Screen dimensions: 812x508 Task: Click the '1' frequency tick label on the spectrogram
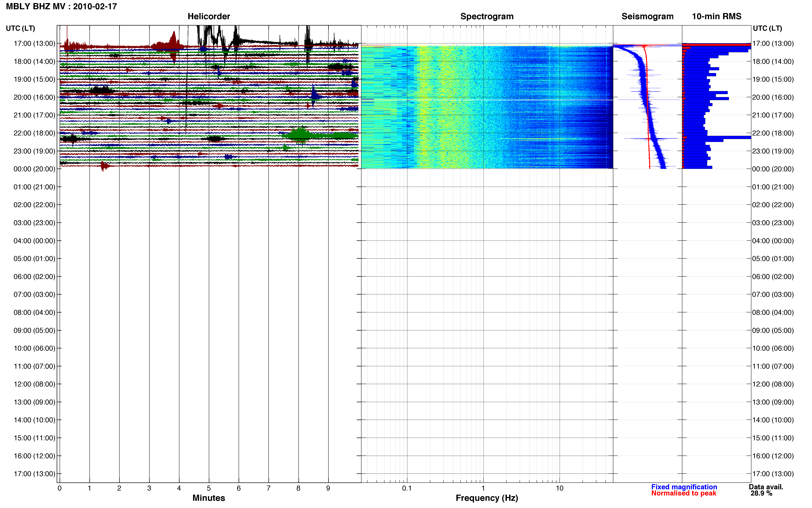[x=483, y=488]
